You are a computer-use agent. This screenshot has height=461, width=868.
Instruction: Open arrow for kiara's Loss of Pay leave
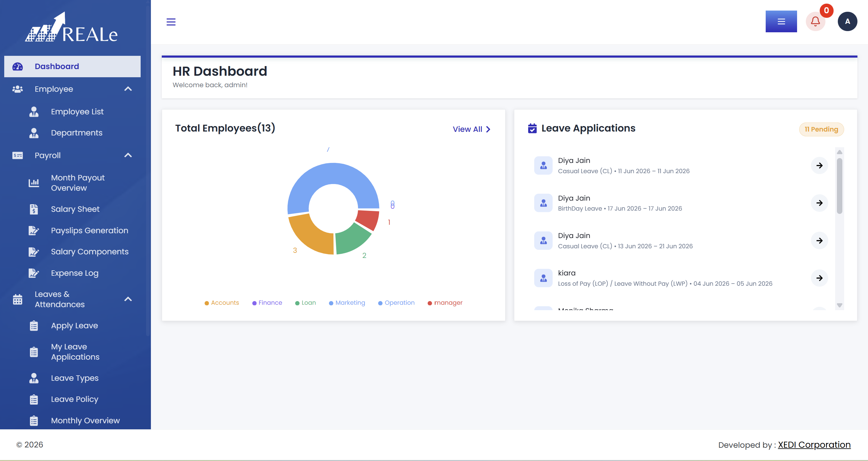[x=819, y=278]
